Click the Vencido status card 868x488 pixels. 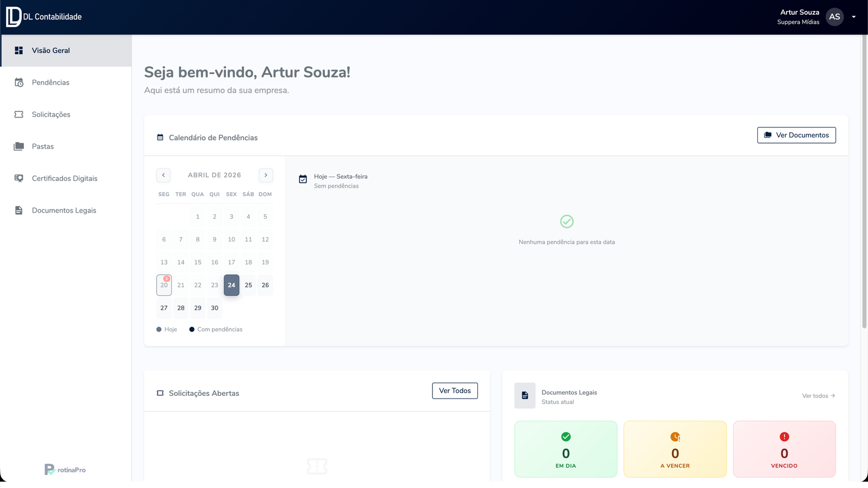tap(784, 449)
